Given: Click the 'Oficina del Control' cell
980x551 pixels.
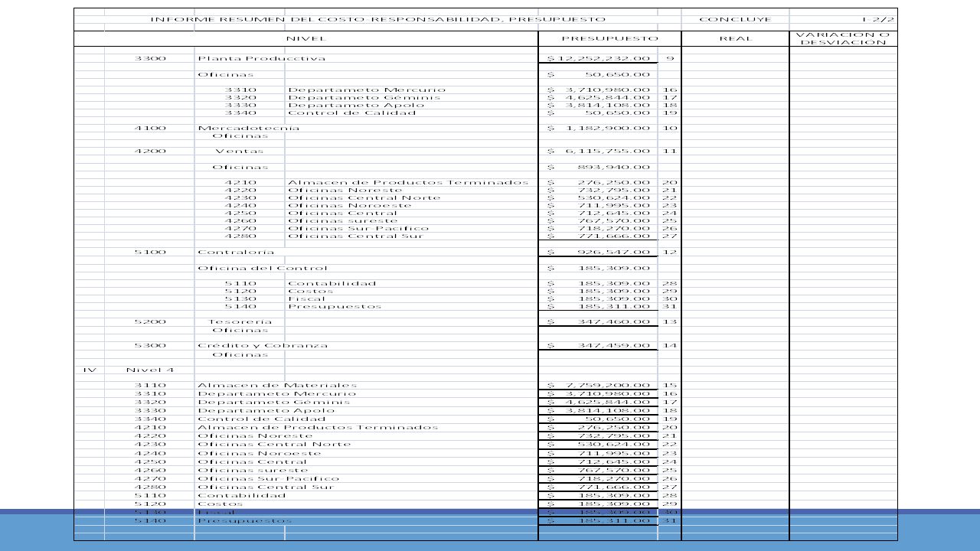Looking at the screenshot, I should point(262,268).
